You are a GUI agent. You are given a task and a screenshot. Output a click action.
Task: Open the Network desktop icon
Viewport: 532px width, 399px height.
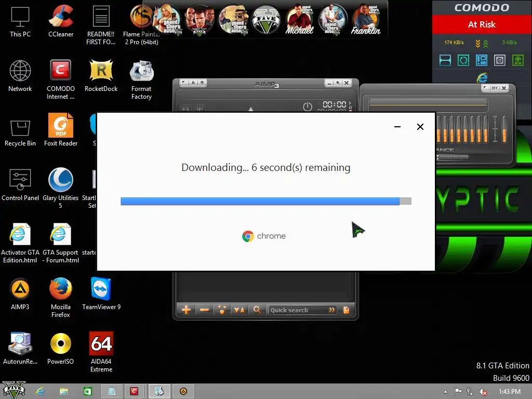tap(20, 76)
